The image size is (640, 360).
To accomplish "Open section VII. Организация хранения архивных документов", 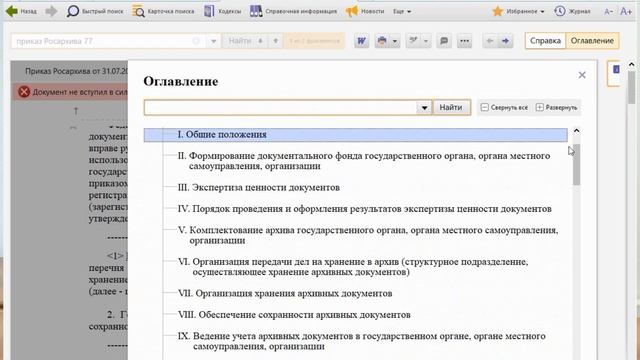I will point(285,293).
